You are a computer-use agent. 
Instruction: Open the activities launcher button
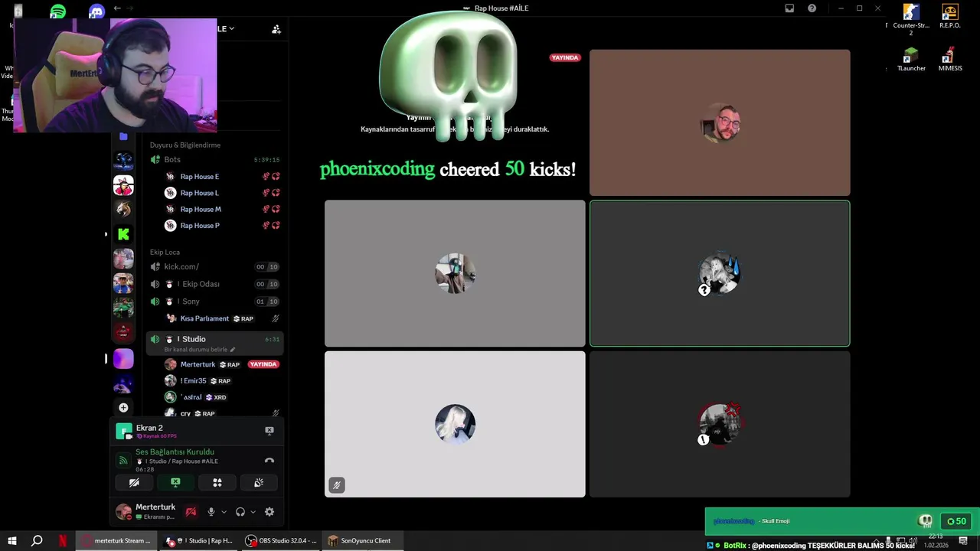click(217, 482)
